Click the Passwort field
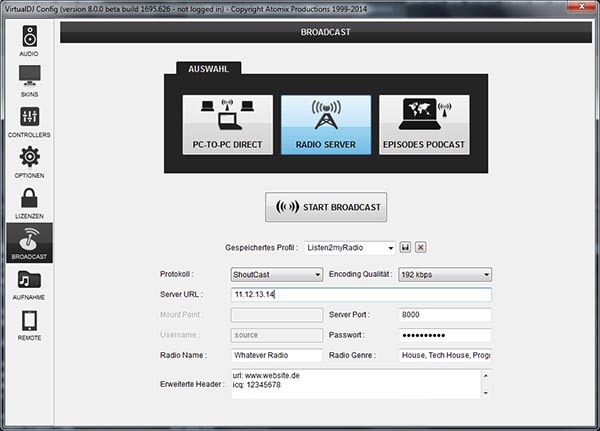This screenshot has height=431, width=600. pyautogui.click(x=445, y=335)
